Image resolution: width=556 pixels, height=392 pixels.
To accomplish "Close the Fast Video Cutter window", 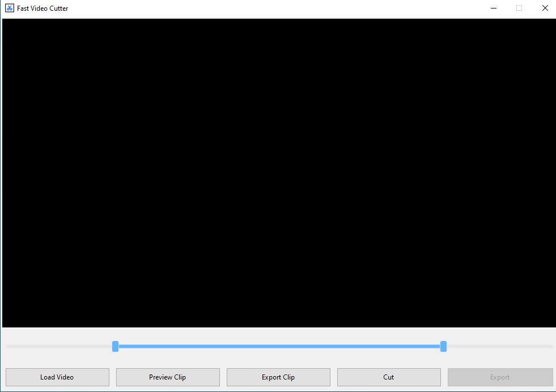I will coord(545,8).
